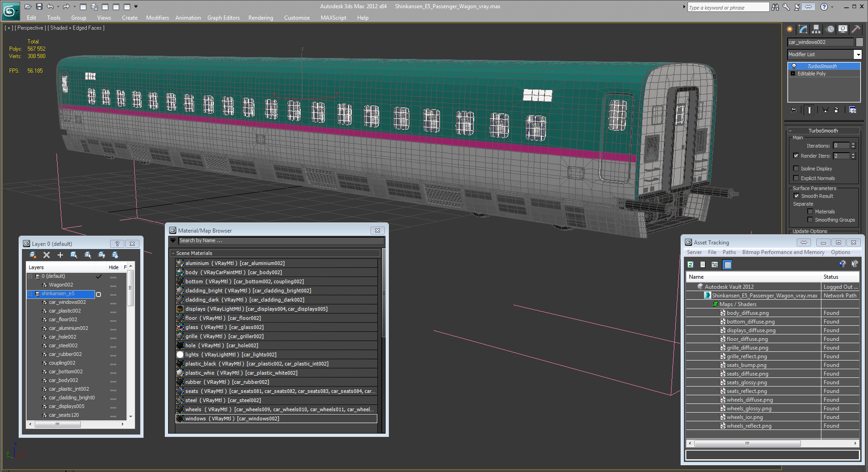Toggle TurboSmooth modifier lightbulb on/off
Screen dimensions: 868x472
(x=794, y=66)
